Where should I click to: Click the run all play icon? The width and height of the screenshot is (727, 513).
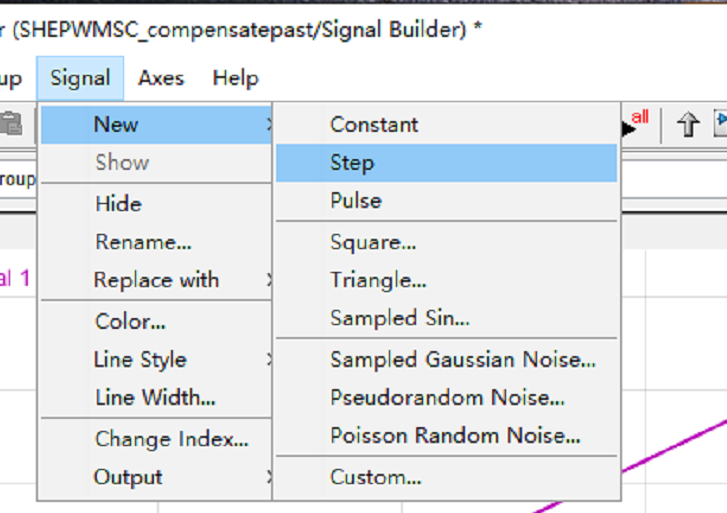634,125
